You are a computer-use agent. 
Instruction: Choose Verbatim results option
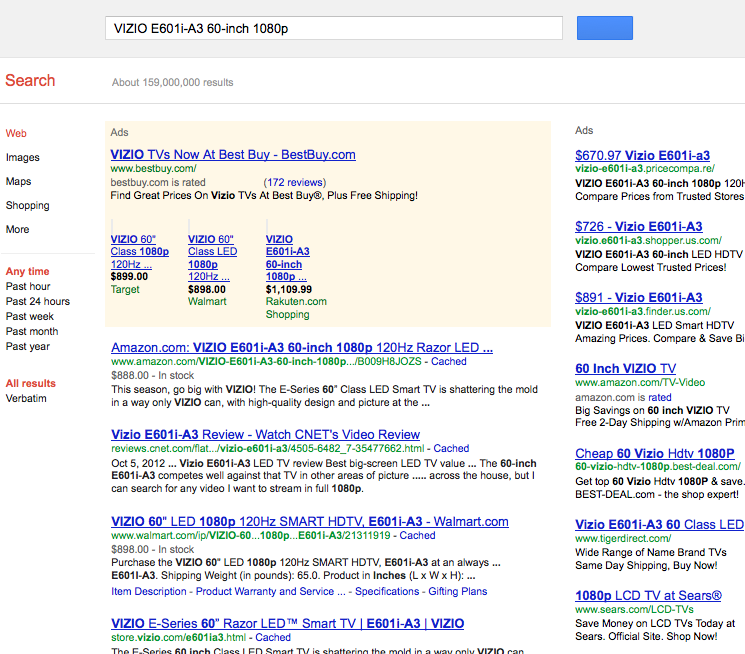point(26,398)
